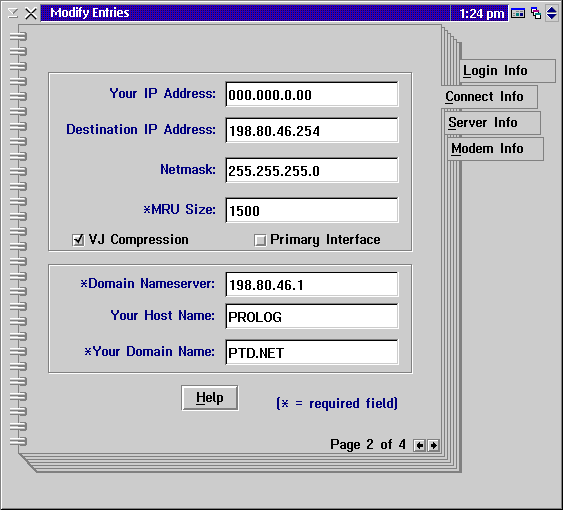Go to the previous notebook page arrow
This screenshot has height=510, width=563.
419,445
